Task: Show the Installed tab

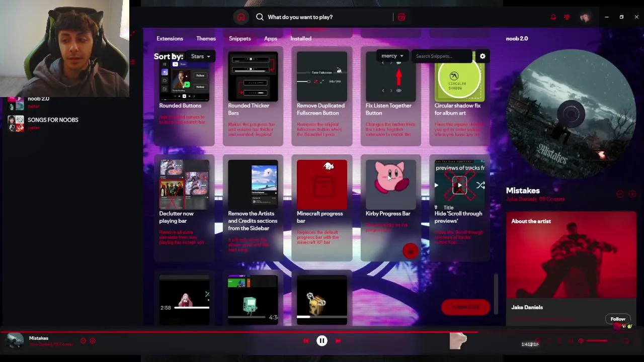Action: point(301,39)
